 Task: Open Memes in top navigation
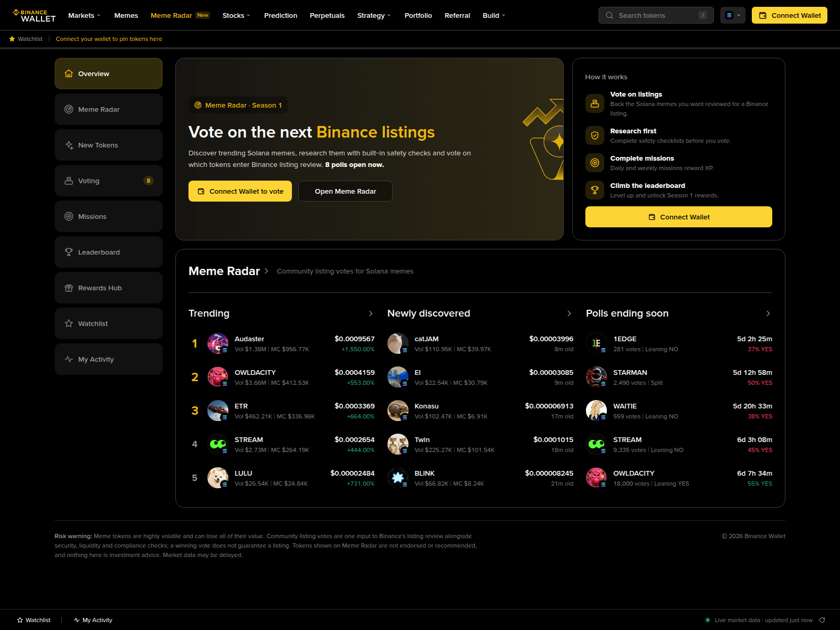coord(126,15)
